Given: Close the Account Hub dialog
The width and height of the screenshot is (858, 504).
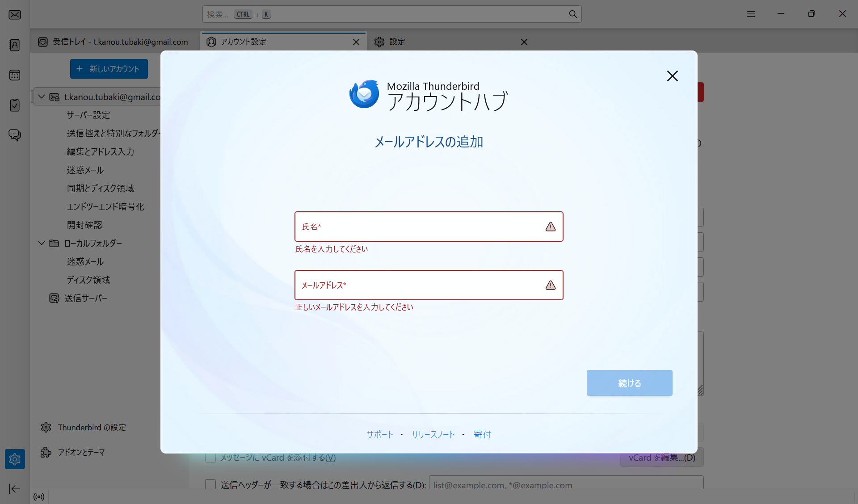Looking at the screenshot, I should [x=672, y=76].
